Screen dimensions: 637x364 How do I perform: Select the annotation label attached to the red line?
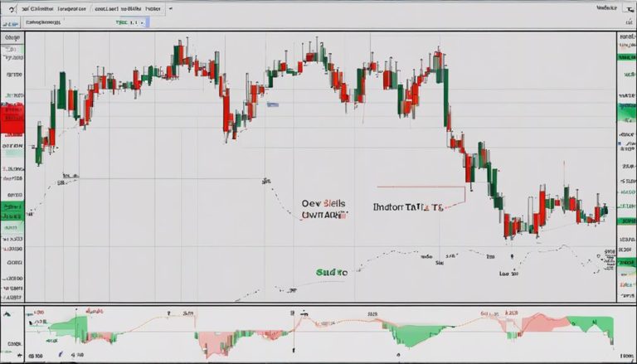click(x=407, y=207)
